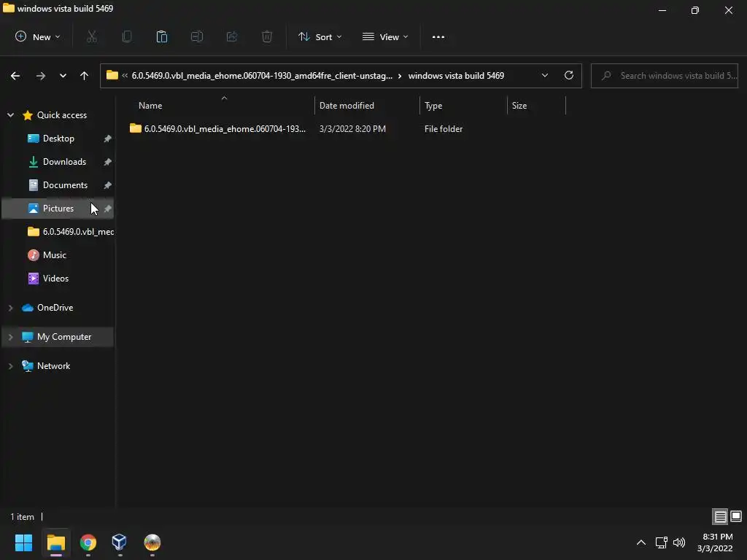
Task: Open the clock showing 8:31 PM
Action: click(x=716, y=542)
